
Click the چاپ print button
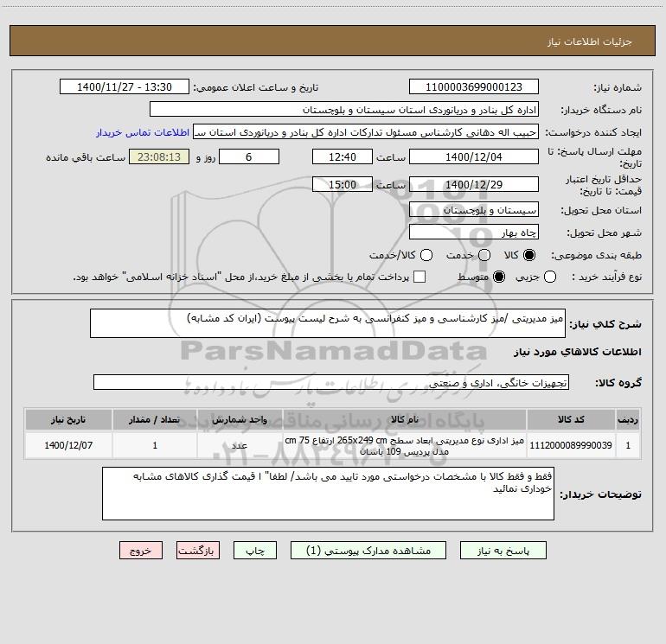pyautogui.click(x=255, y=551)
